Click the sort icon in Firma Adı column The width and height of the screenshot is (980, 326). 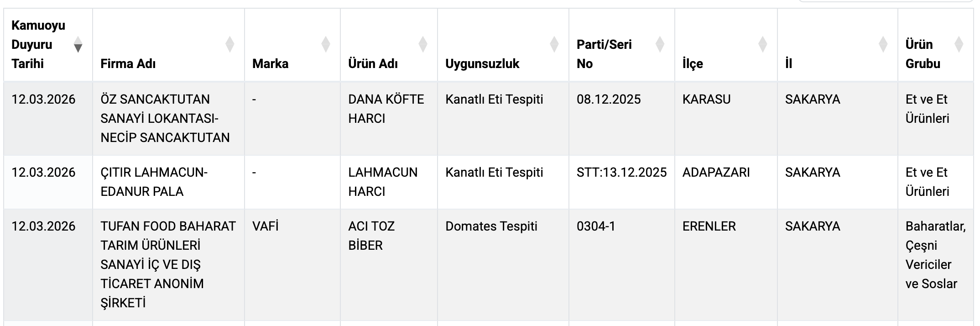click(230, 44)
